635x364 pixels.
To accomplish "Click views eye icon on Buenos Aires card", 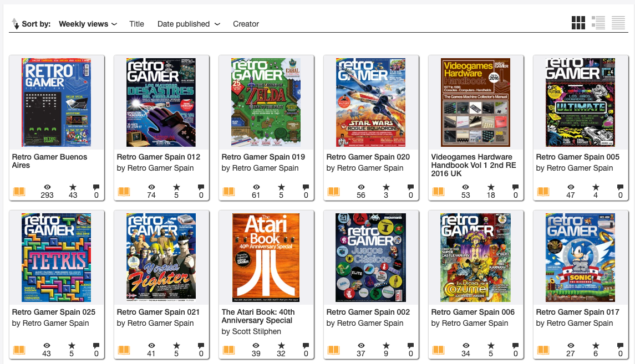I will (x=47, y=187).
